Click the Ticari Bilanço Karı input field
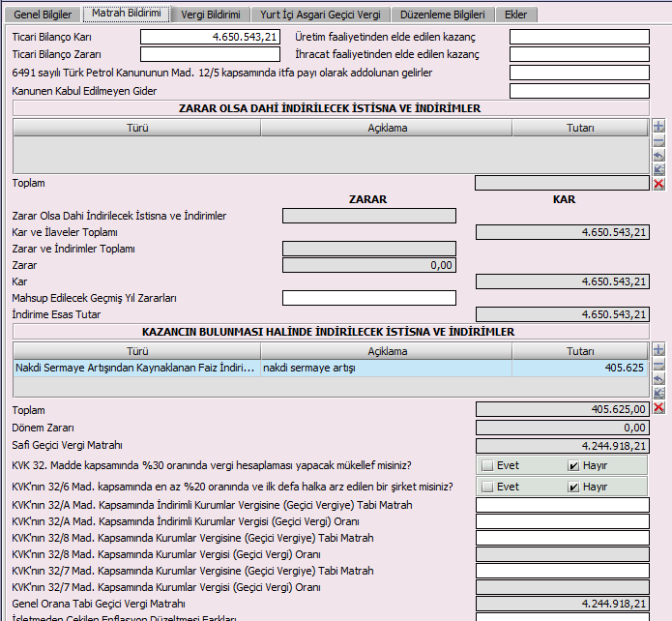 click(210, 37)
